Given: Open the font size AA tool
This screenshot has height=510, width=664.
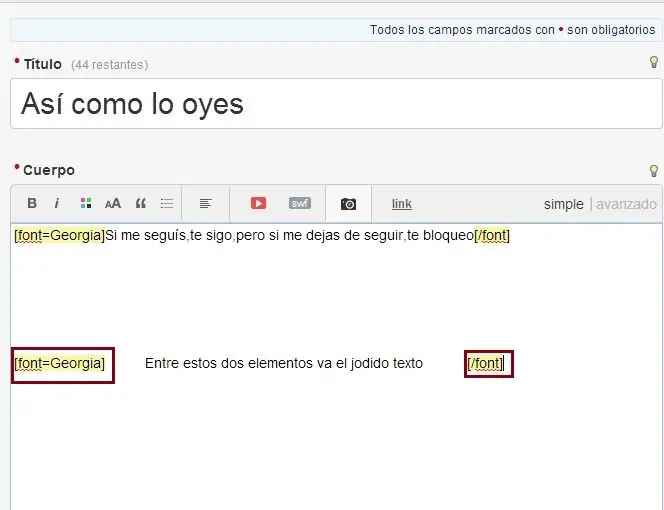Looking at the screenshot, I should coord(113,204).
